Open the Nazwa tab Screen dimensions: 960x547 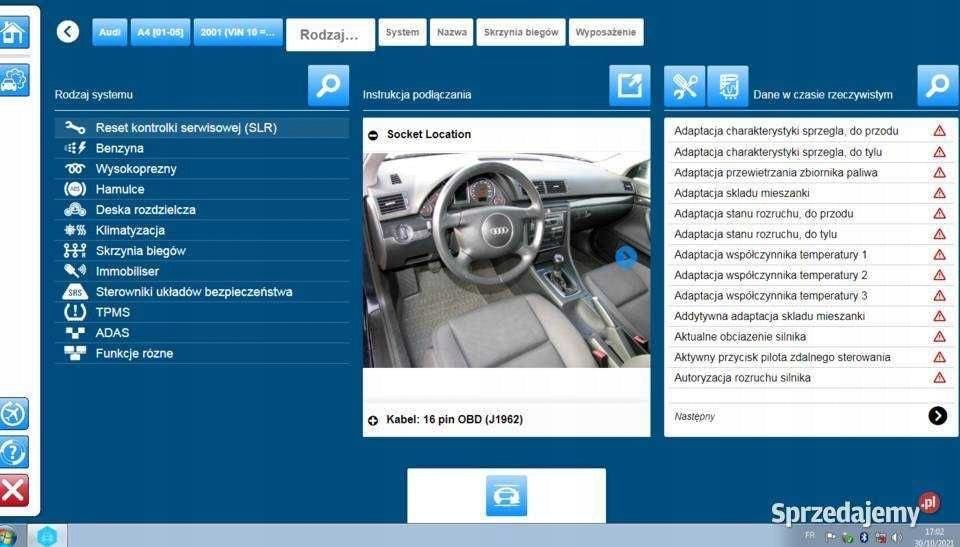coord(451,32)
